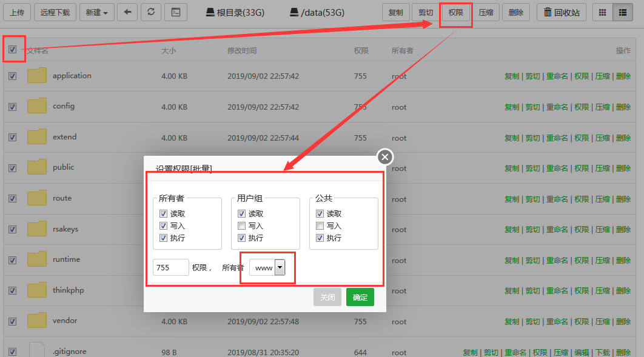
Task: Click 重命名 link for thinkphp row
Action: tap(557, 290)
